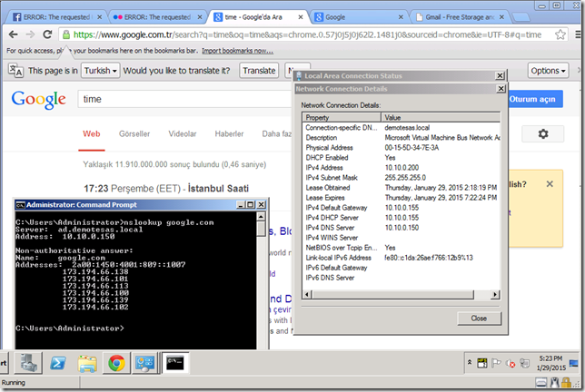
Task: Click the Command Prompt title bar icon
Action: (20, 204)
